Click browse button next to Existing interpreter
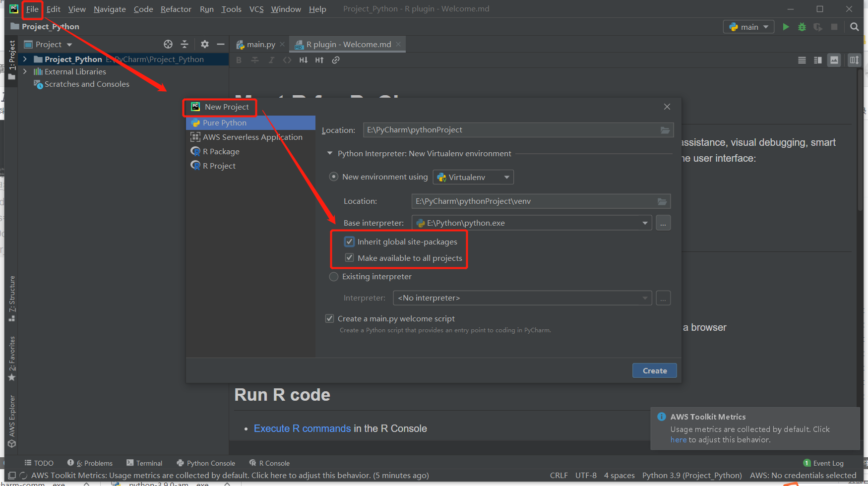The width and height of the screenshot is (868, 486). tap(663, 298)
